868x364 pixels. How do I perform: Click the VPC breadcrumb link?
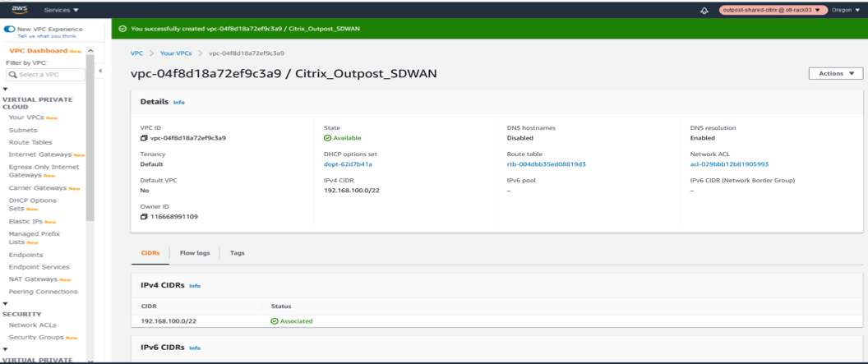tap(136, 53)
